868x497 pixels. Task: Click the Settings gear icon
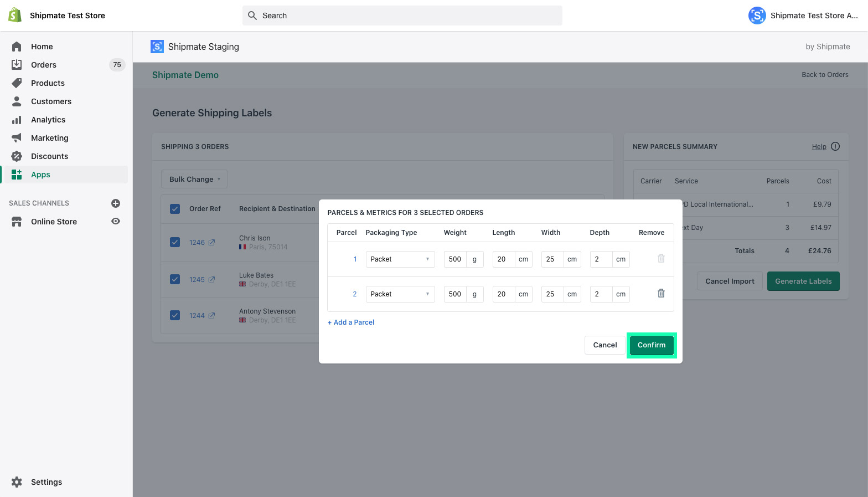point(17,482)
